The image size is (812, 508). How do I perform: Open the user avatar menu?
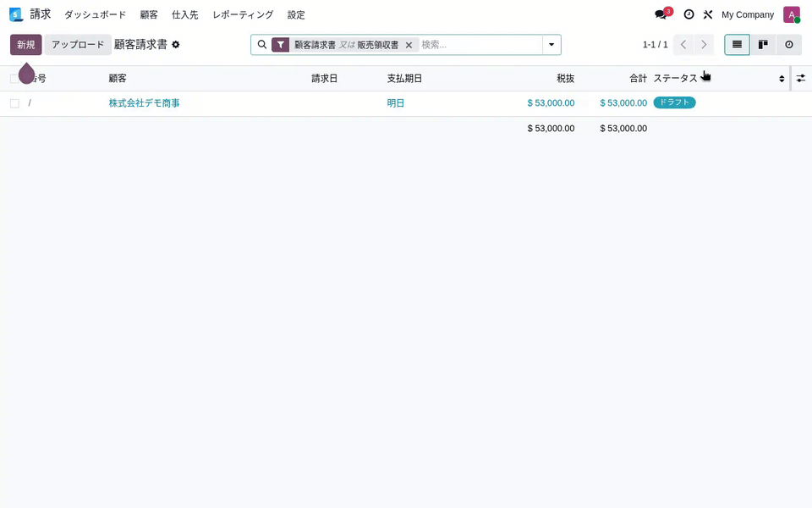pos(792,14)
